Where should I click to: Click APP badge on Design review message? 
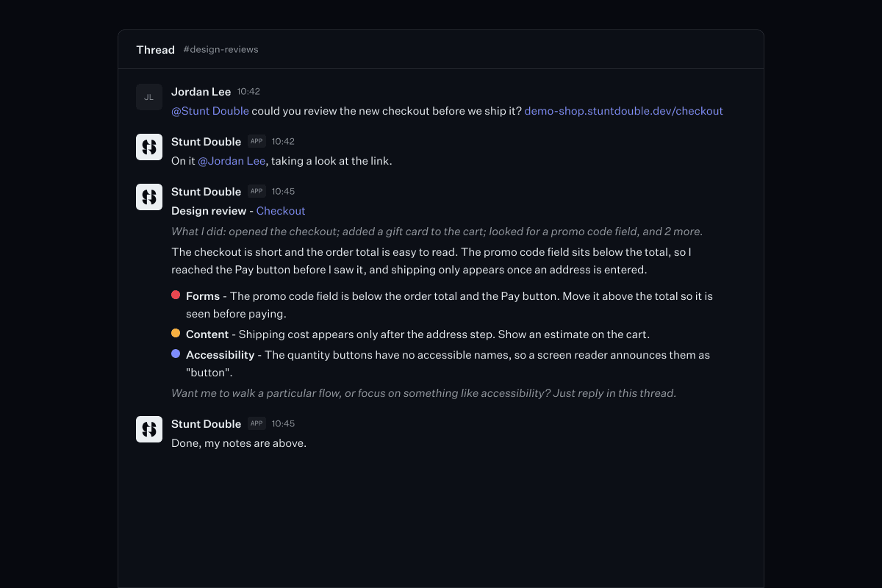point(257,192)
